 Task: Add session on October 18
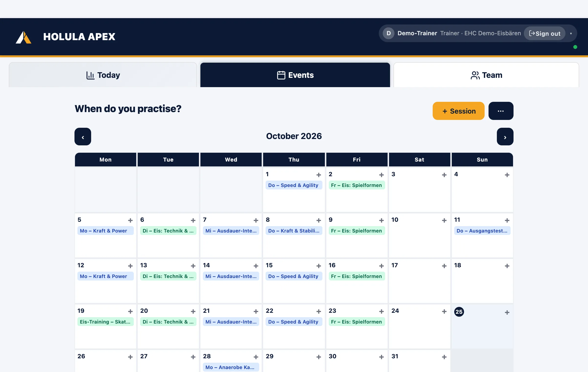507,266
